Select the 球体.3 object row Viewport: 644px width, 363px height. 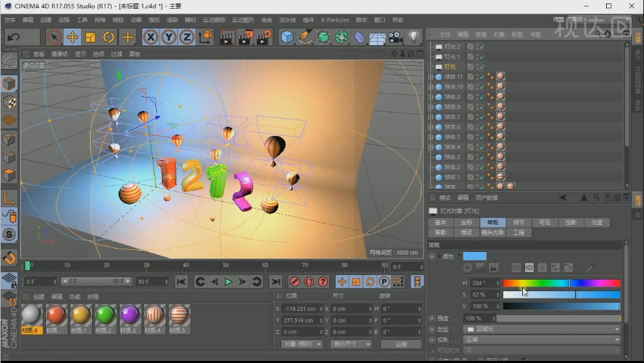tap(452, 157)
